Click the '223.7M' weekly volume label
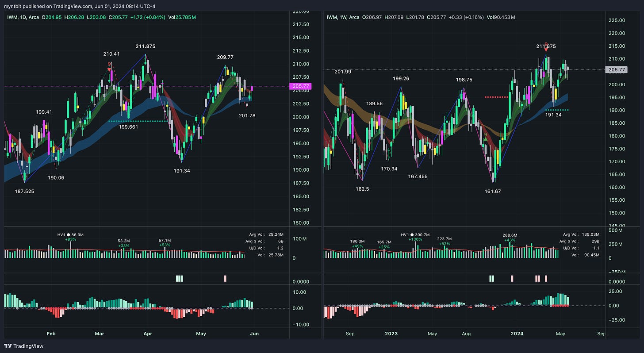 (445, 239)
